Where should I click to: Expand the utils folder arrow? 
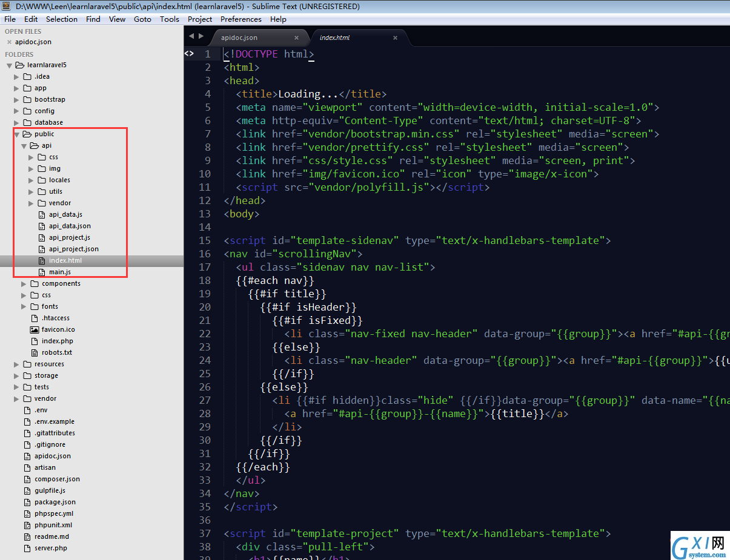point(32,191)
